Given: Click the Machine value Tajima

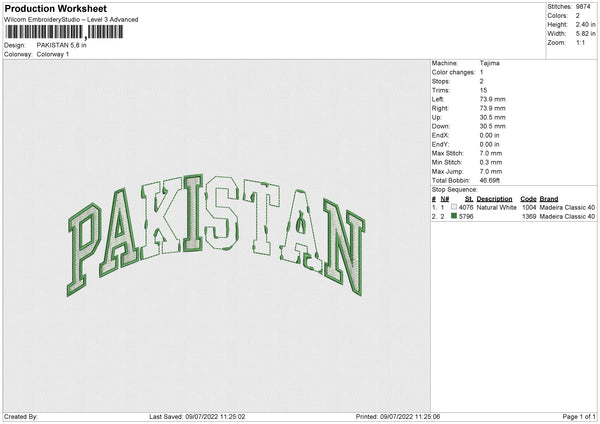Looking at the screenshot, I should coord(489,63).
